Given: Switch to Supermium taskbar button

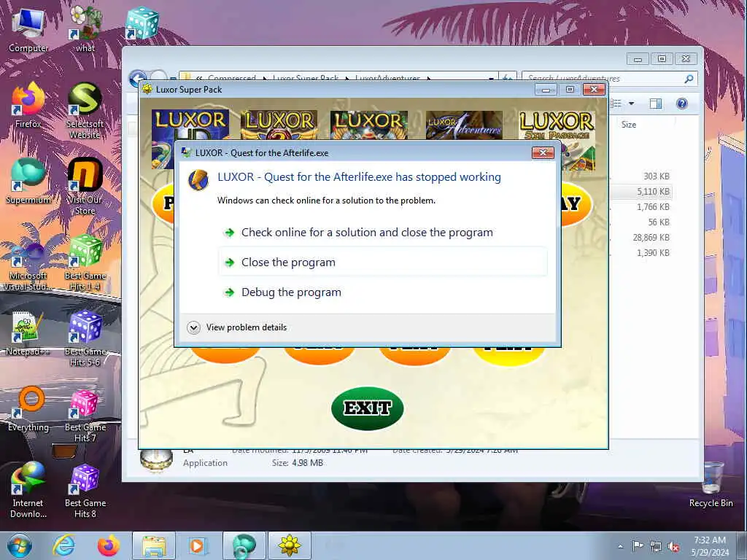Looking at the screenshot, I should coord(244,545).
